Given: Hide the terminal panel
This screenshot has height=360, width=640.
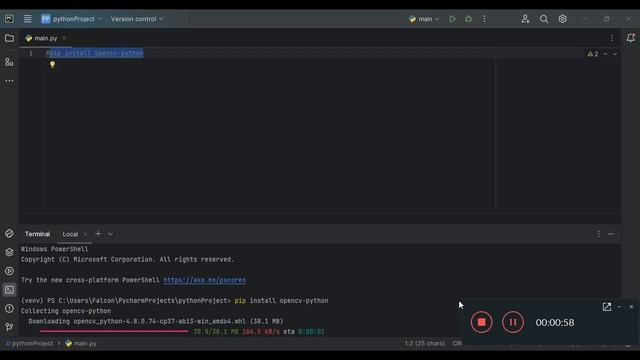Looking at the screenshot, I should click(x=611, y=234).
